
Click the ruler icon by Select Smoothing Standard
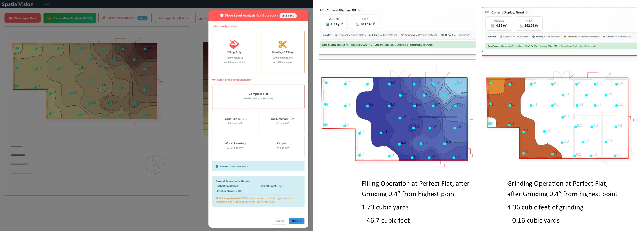click(214, 80)
